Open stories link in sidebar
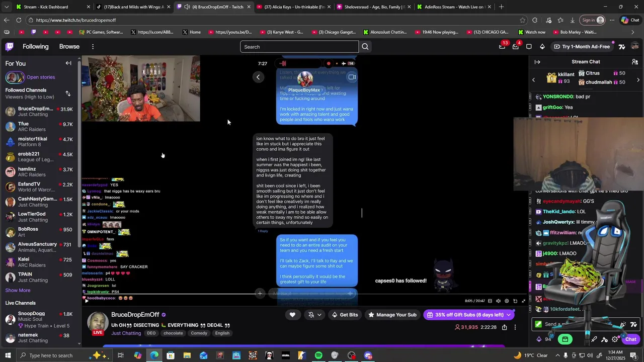Viewport: 644px width, 362px height. coord(41,77)
